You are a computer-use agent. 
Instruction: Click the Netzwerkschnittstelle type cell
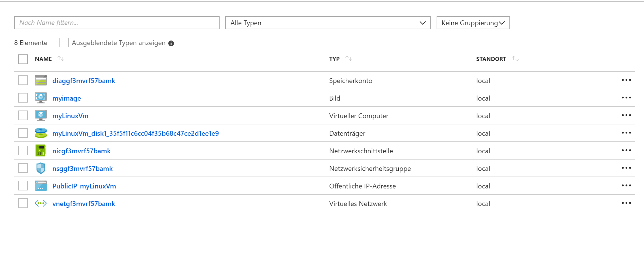point(361,151)
